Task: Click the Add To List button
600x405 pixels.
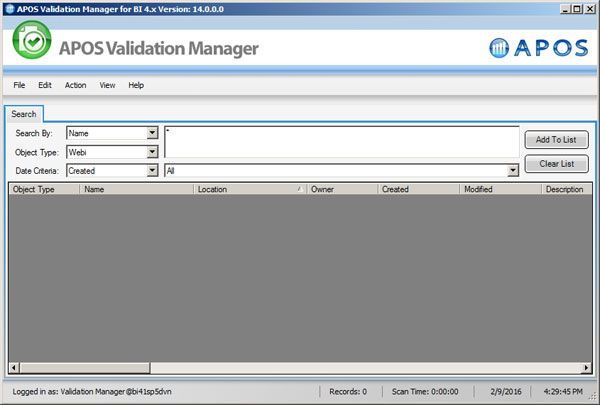Action: click(556, 140)
